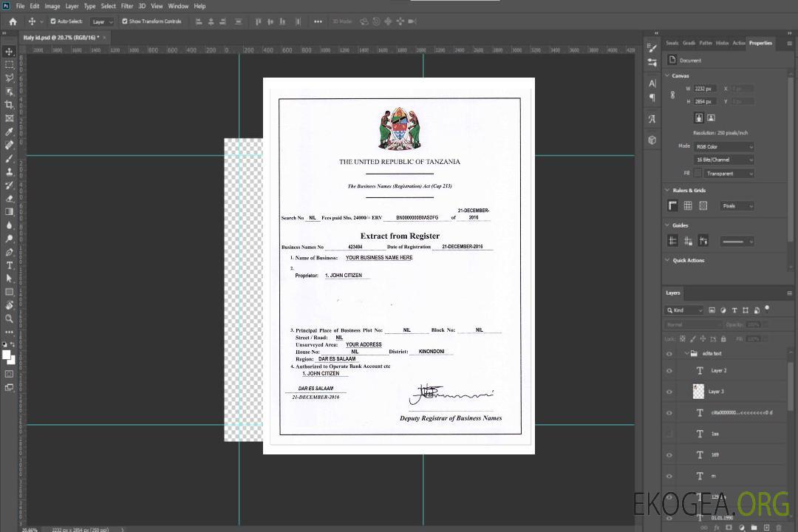Open the Window menu
The height and width of the screenshot is (532, 798).
pos(178,6)
